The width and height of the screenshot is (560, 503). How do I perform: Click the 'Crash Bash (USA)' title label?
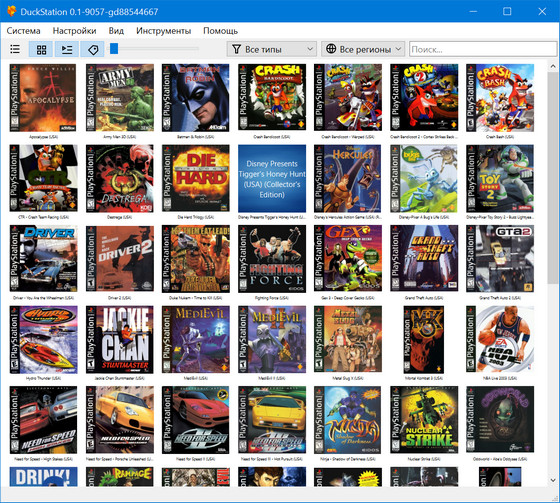tap(500, 137)
